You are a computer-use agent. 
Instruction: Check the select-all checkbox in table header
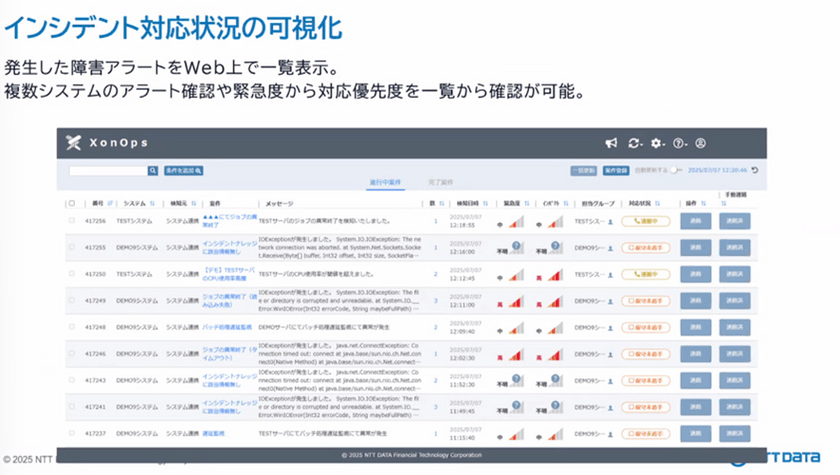pyautogui.click(x=71, y=203)
